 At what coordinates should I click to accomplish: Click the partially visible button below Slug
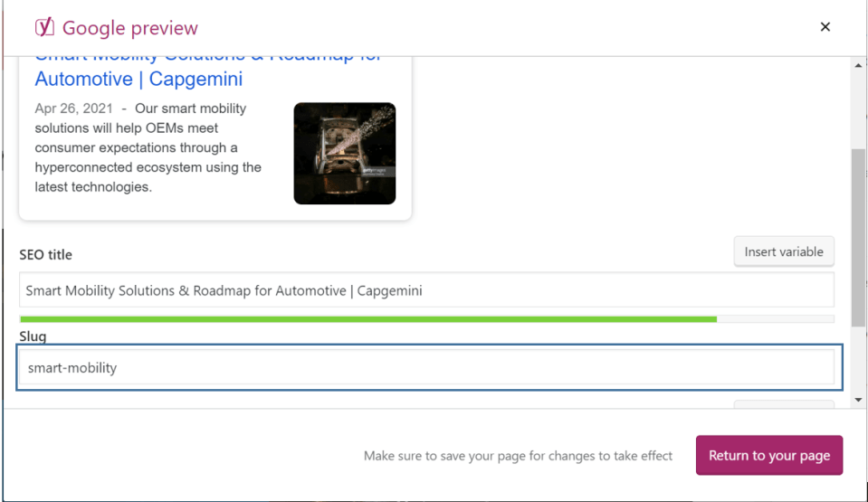pos(783,404)
